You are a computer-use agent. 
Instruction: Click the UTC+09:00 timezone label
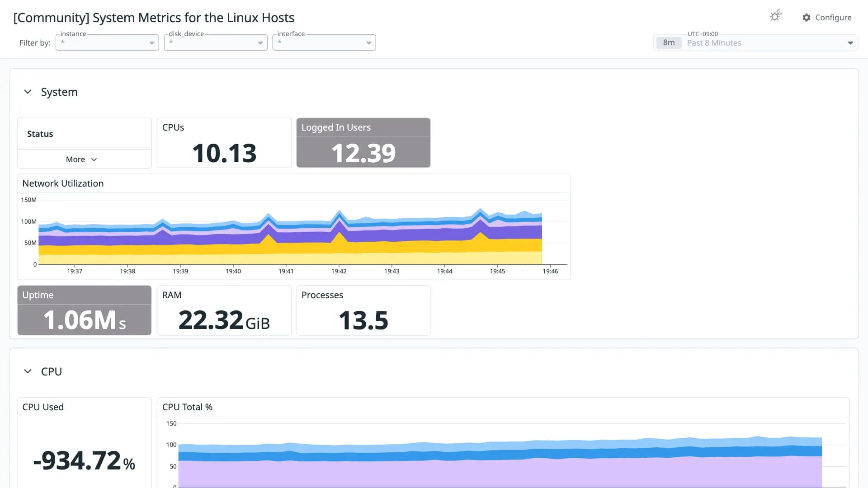click(x=703, y=34)
